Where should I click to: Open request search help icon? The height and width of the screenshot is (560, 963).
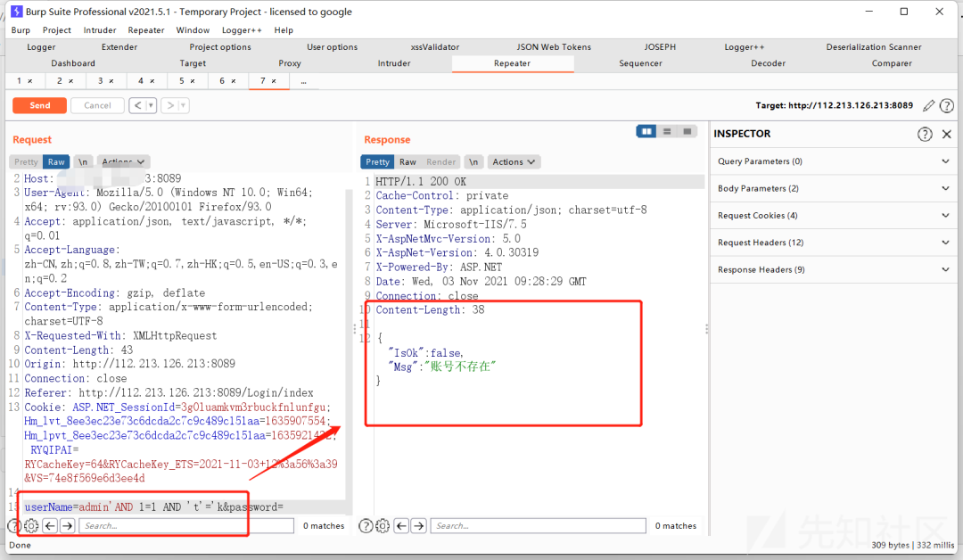[14, 526]
